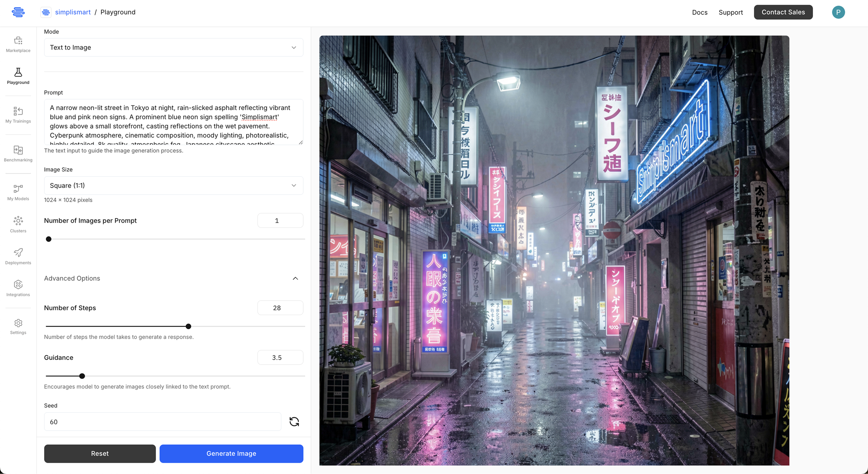Viewport: 868px width, 474px height.
Task: Click the Generate Image button
Action: pos(231,453)
